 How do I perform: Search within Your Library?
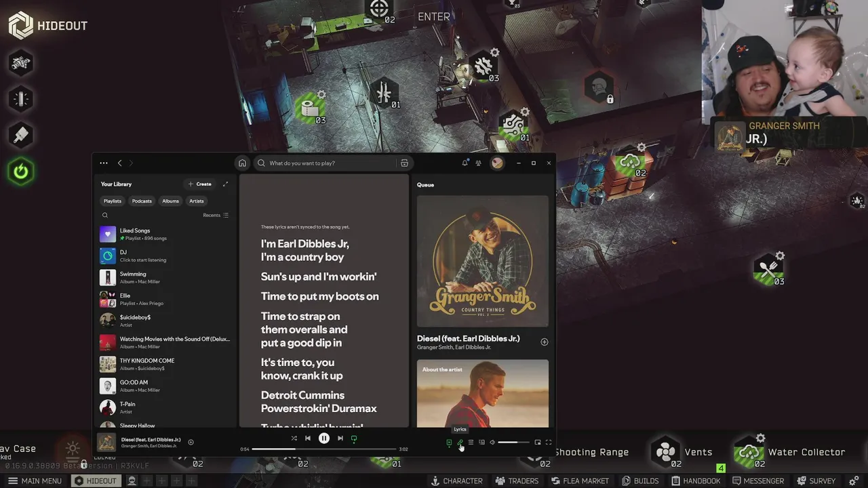pyautogui.click(x=105, y=215)
